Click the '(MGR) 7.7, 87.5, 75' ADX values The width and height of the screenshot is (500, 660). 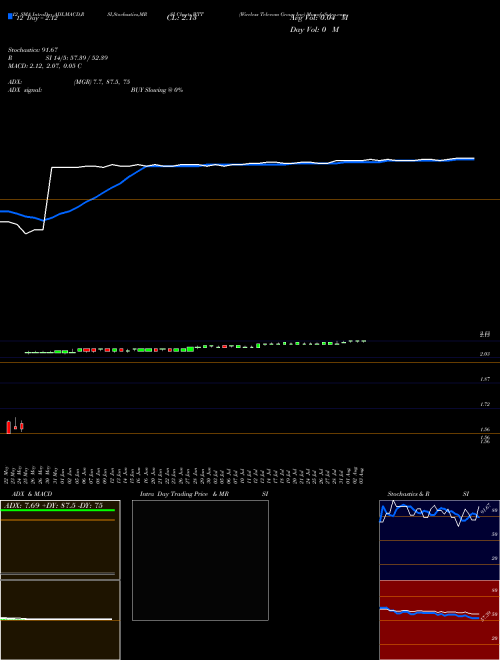click(x=101, y=82)
